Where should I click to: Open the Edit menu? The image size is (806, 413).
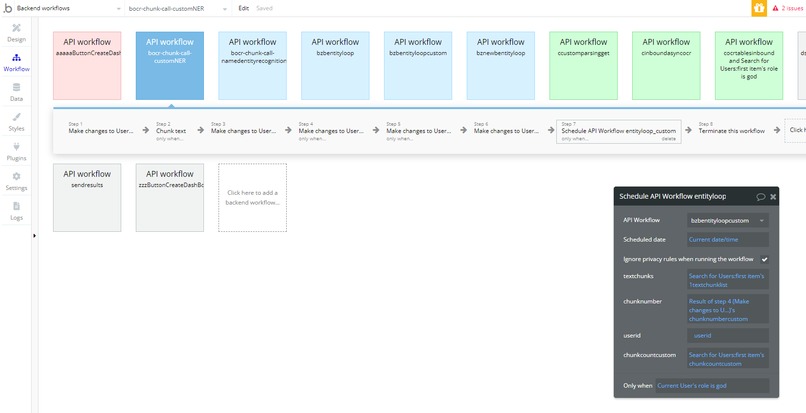click(x=244, y=8)
